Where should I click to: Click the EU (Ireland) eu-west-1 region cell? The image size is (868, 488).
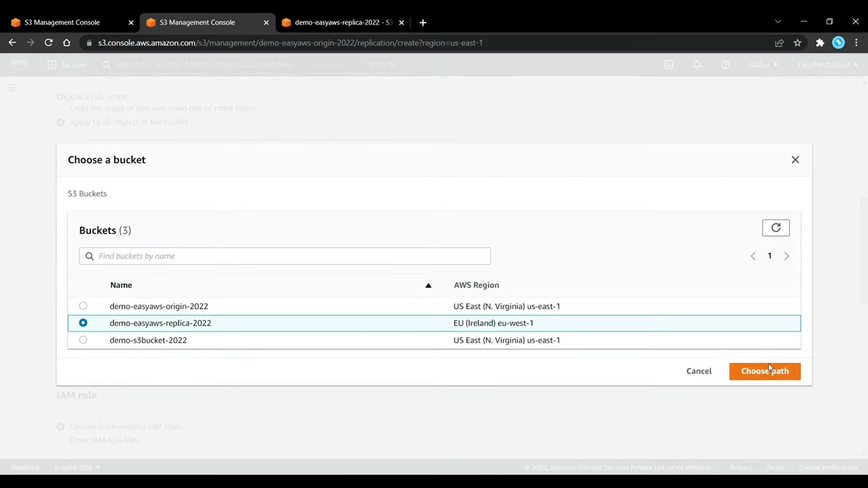(x=494, y=323)
